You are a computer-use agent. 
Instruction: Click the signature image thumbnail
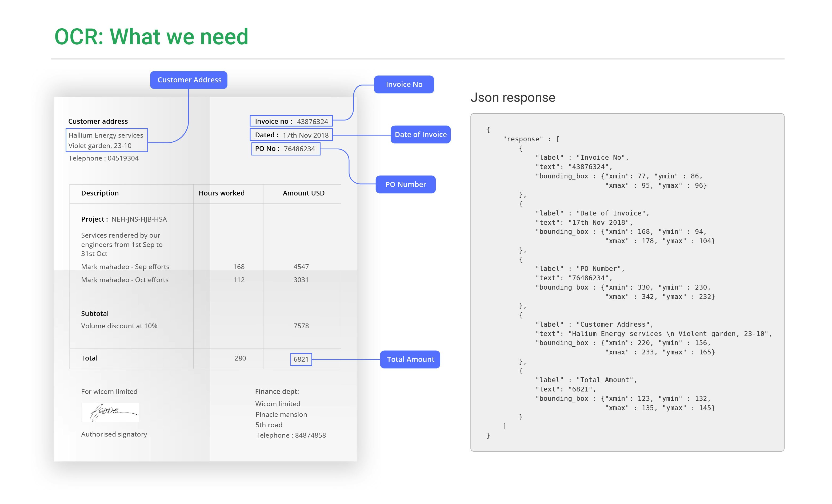point(110,412)
